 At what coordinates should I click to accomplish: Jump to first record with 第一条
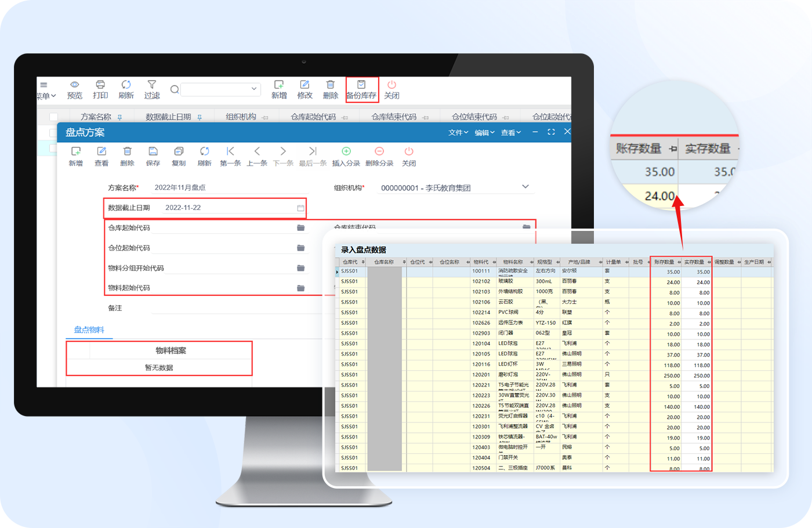pyautogui.click(x=230, y=157)
